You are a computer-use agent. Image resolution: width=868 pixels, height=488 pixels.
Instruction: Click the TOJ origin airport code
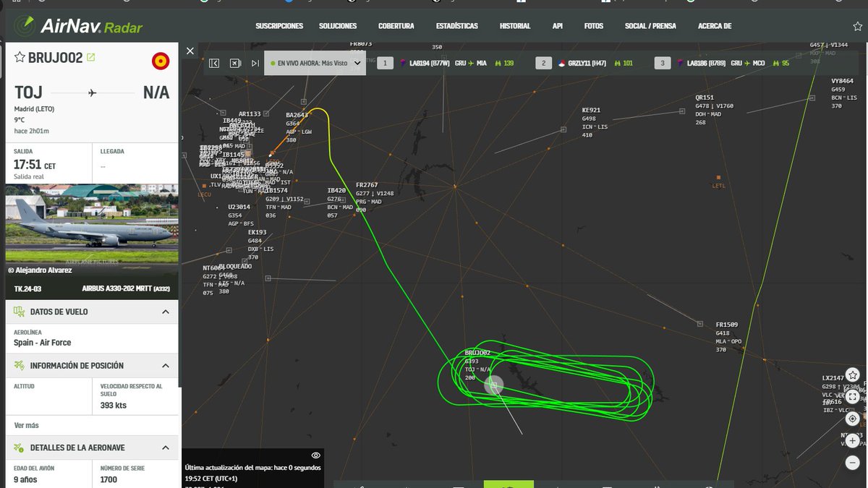point(28,93)
